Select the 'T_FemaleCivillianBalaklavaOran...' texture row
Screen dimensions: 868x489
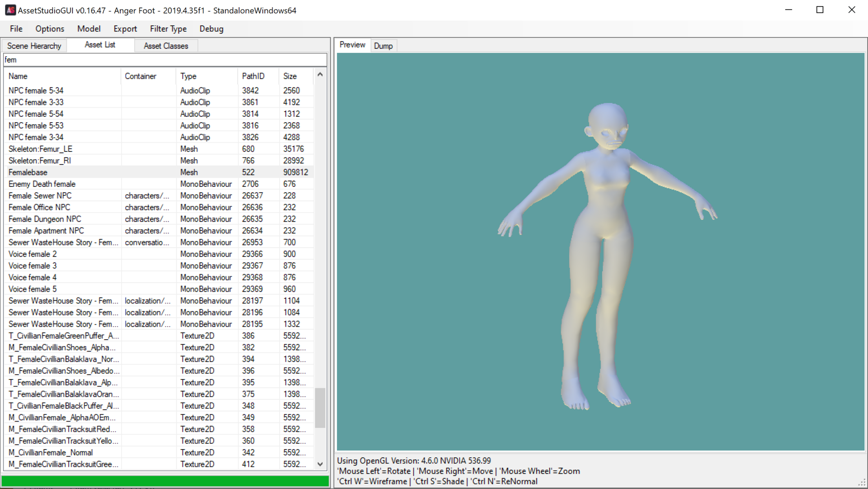(x=159, y=394)
